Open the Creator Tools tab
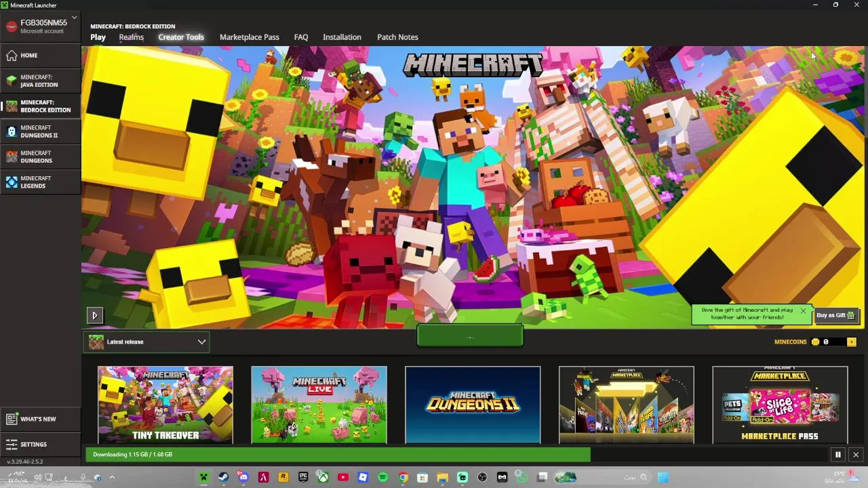 [181, 37]
